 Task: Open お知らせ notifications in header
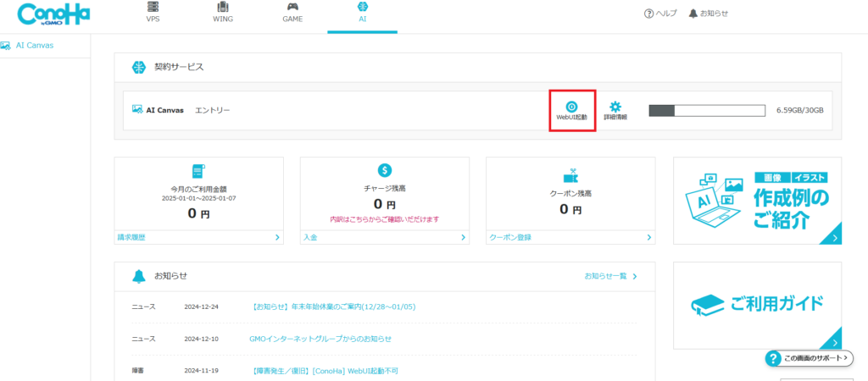709,14
